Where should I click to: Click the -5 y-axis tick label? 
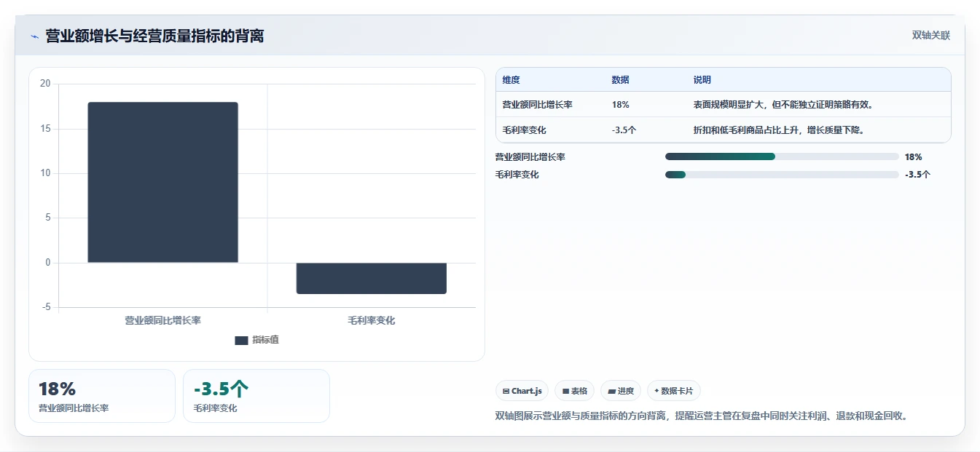pyautogui.click(x=47, y=307)
